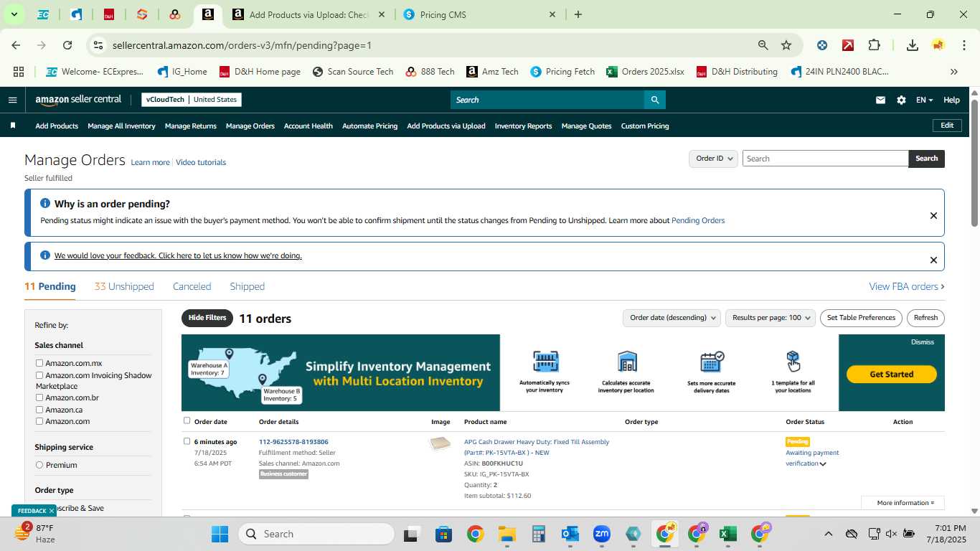Open the tab search chevron in Chrome
Screen dimensions: 980x551
tap(14, 14)
